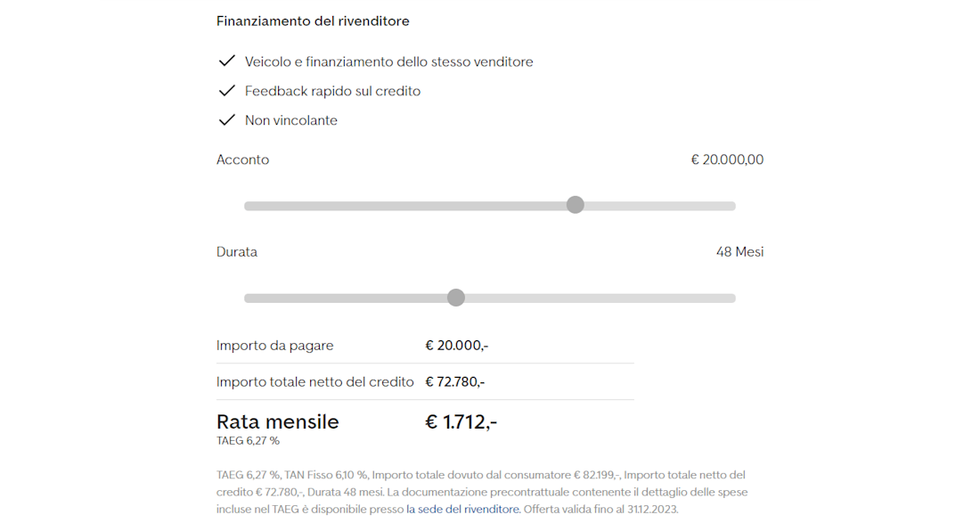Image resolution: width=980 pixels, height=523 pixels.
Task: Click the Feedback rapido sul credito text
Action: point(332,91)
